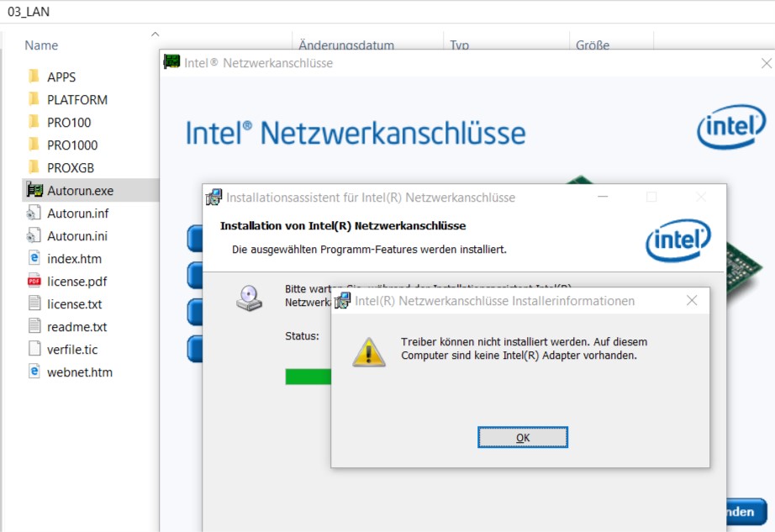Sort by Änderungsdatum column header
Screen dimensions: 775x532
(346, 45)
